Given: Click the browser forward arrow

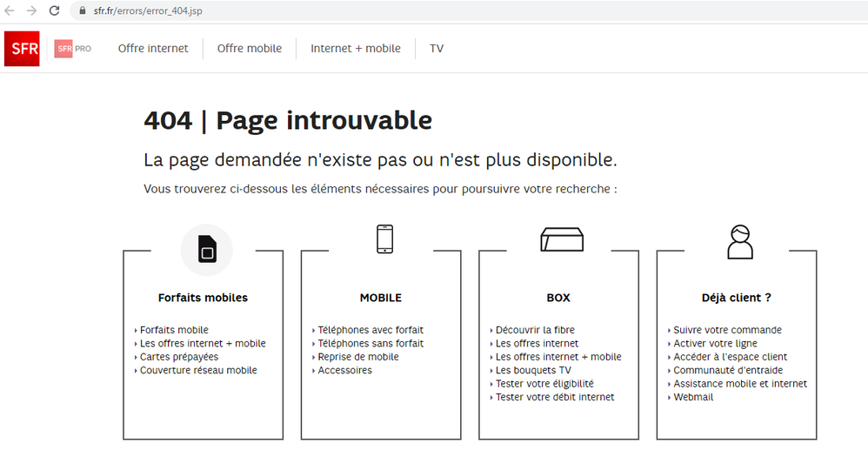Looking at the screenshot, I should point(31,10).
